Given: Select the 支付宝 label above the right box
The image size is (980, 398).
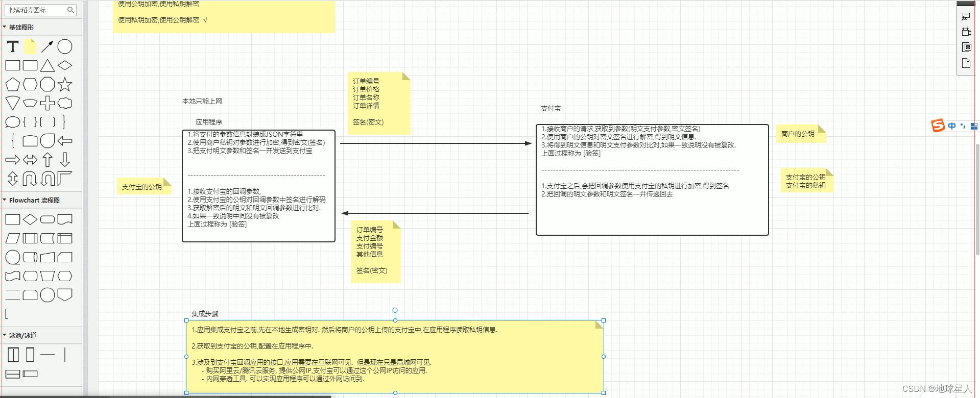Looking at the screenshot, I should point(551,108).
